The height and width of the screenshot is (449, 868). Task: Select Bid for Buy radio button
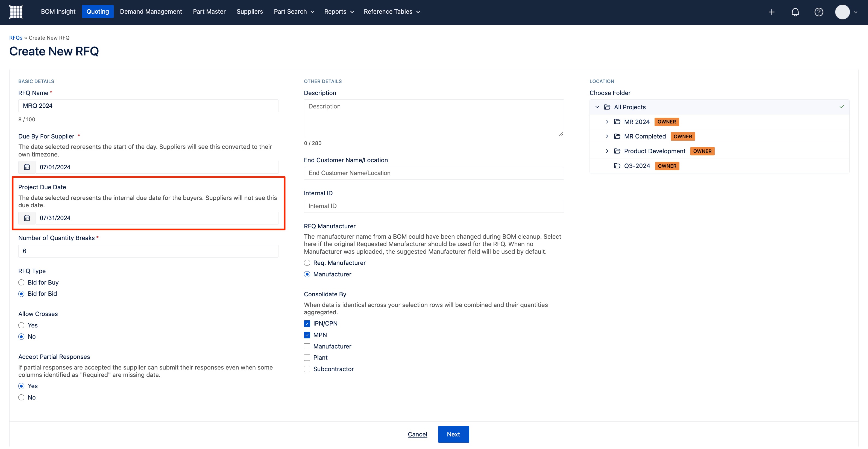[22, 282]
